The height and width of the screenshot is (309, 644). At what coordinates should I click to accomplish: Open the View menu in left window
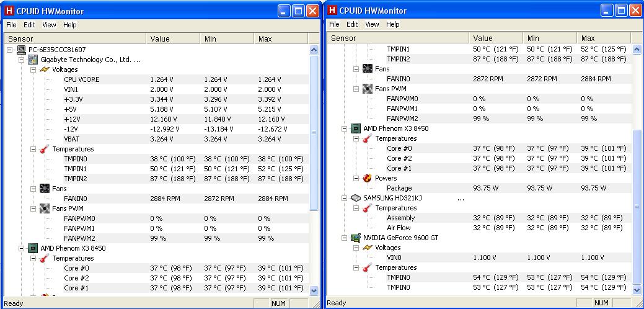point(49,25)
